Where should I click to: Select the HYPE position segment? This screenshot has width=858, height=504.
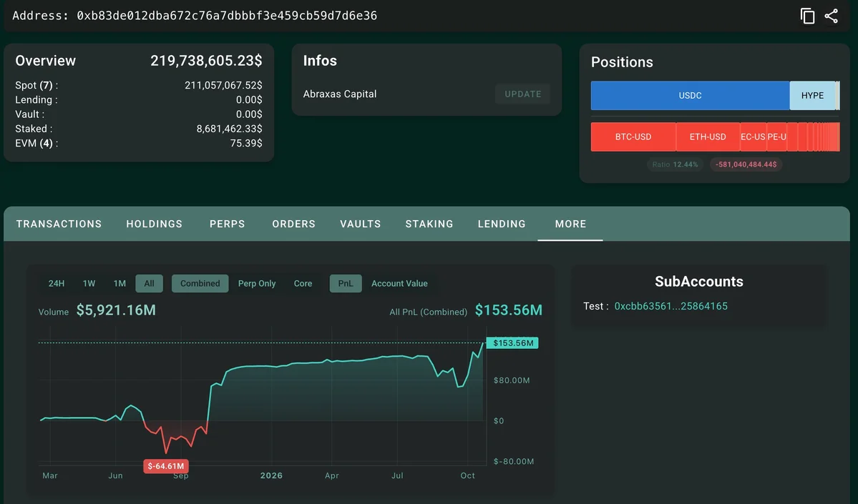(x=813, y=96)
